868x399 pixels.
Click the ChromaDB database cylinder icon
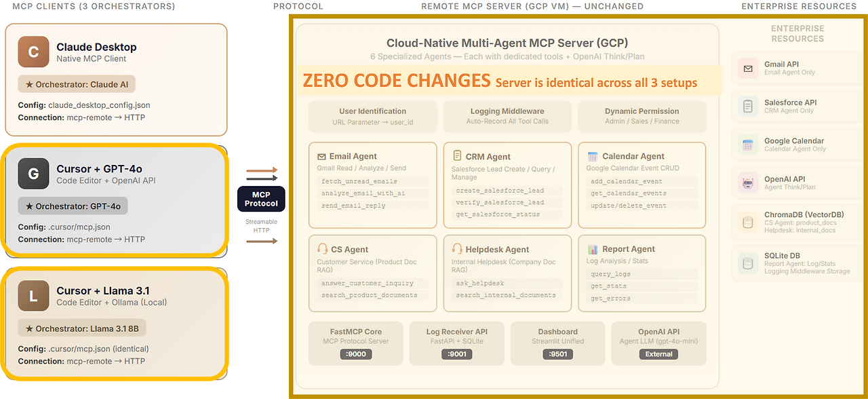coord(748,222)
